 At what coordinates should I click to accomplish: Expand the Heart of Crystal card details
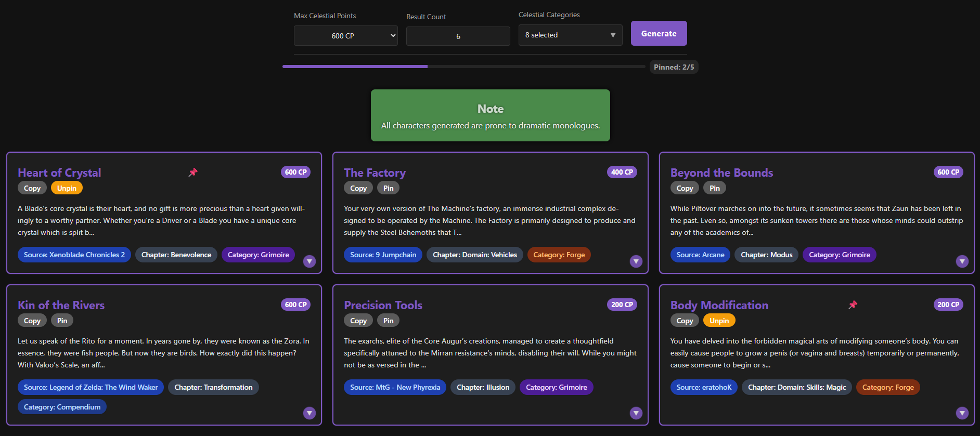[310, 261]
